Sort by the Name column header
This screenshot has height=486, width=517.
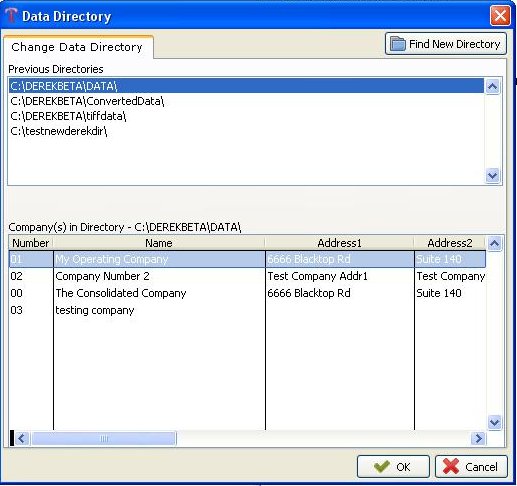pos(159,243)
